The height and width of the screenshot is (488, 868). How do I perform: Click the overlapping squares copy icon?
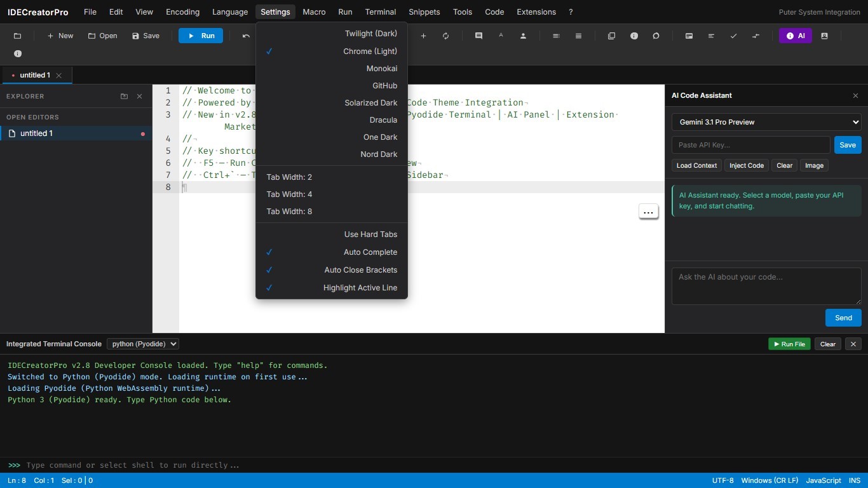click(611, 36)
